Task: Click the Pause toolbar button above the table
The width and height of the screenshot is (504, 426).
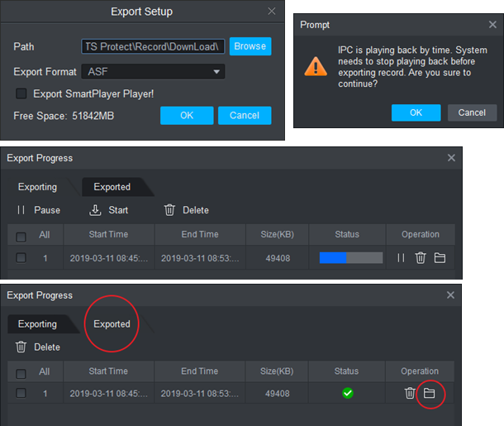Action: pyautogui.click(x=39, y=210)
